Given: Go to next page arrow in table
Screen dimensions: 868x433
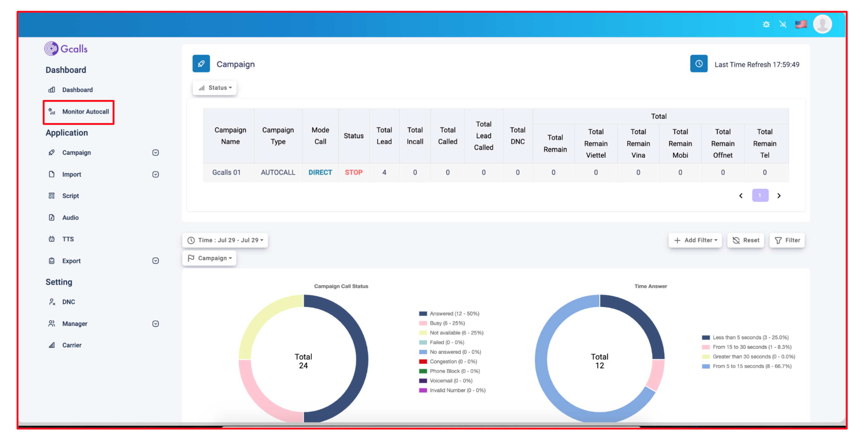Looking at the screenshot, I should [x=779, y=196].
